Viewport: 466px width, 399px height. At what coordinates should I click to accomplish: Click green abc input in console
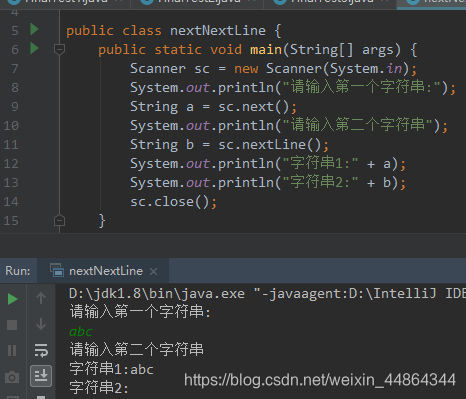coord(81,332)
